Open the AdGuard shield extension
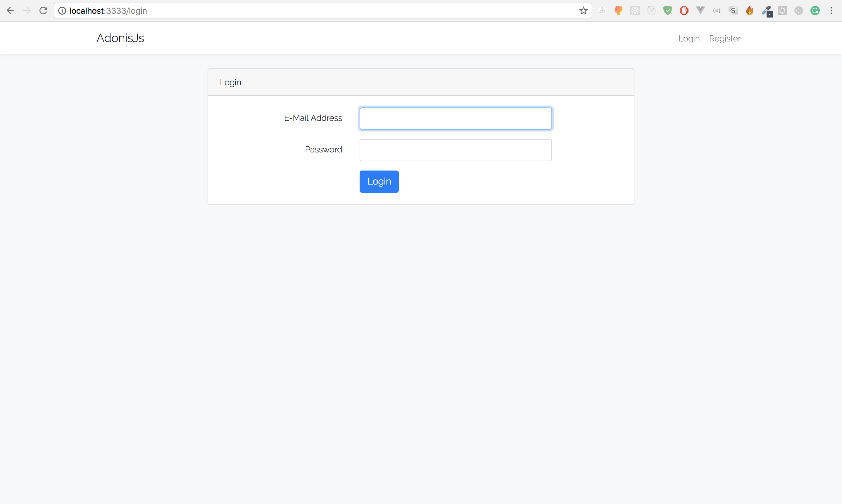The width and height of the screenshot is (842, 504). (x=668, y=11)
